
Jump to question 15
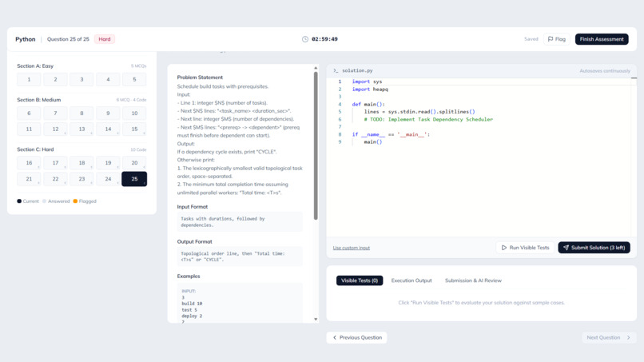[x=134, y=129]
